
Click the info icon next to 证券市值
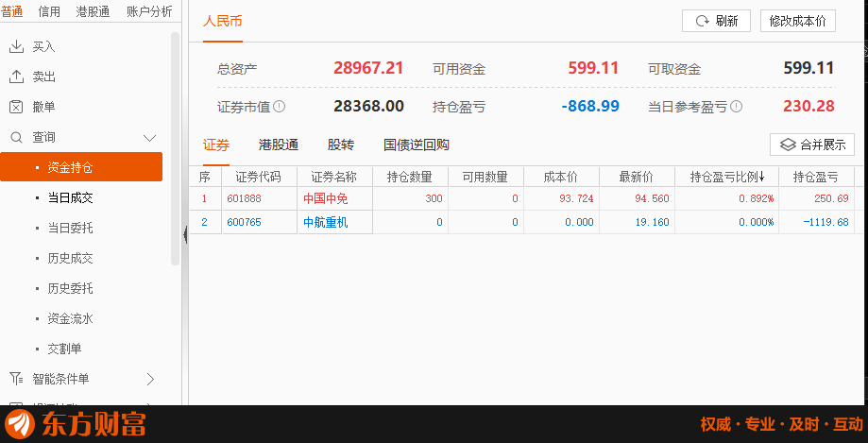[280, 107]
